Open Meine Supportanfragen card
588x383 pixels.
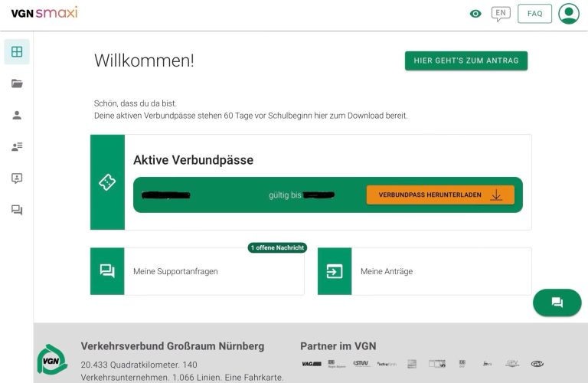pyautogui.click(x=198, y=271)
